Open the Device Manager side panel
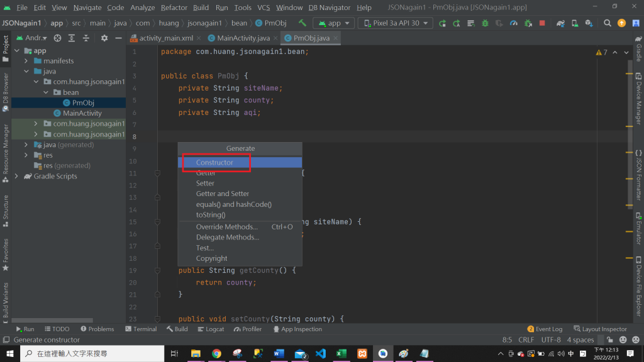The width and height of the screenshot is (644, 362). click(x=638, y=99)
